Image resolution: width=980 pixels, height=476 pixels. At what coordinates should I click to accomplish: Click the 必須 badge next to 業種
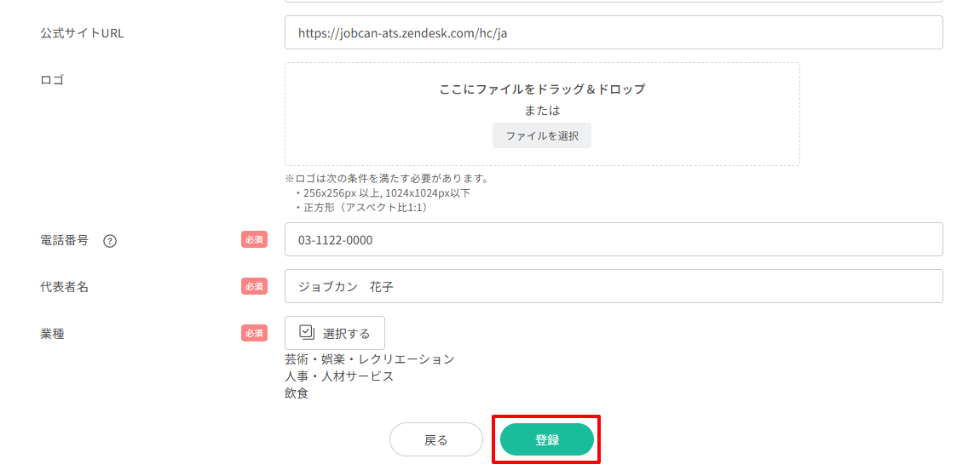coord(254,334)
